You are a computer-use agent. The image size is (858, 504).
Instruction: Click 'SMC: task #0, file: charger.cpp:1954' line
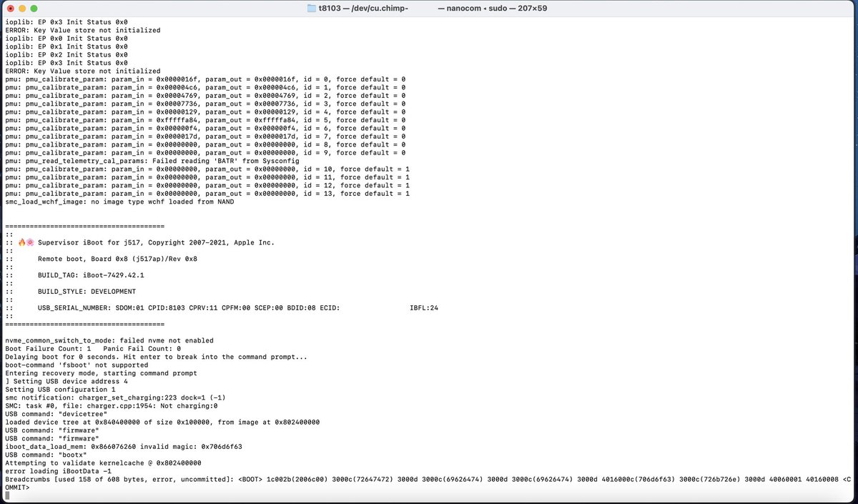pos(111,406)
